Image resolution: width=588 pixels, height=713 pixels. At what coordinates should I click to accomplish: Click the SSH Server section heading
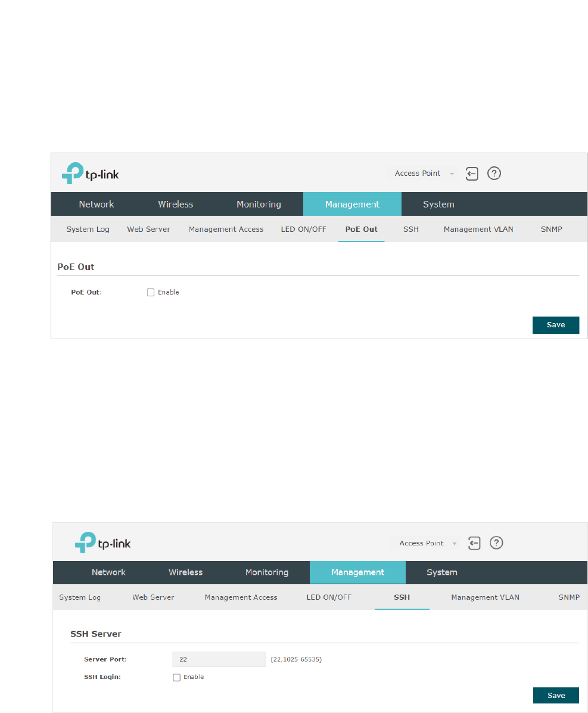tap(96, 634)
